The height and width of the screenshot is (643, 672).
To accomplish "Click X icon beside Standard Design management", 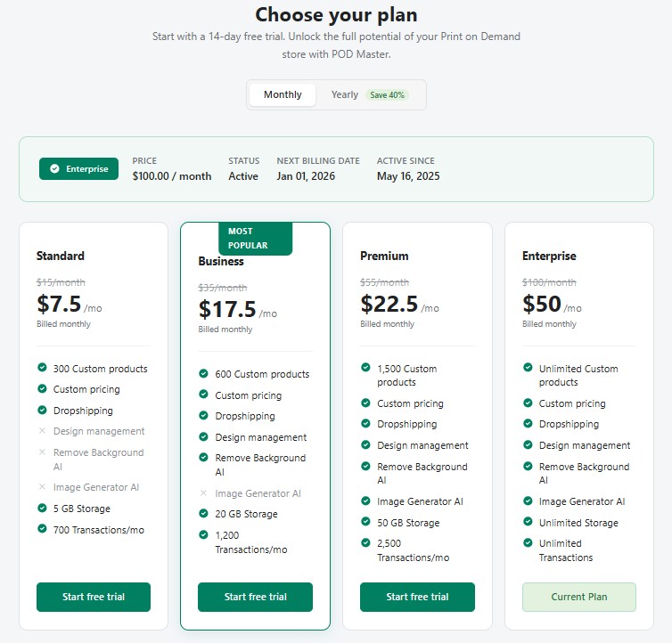I will pyautogui.click(x=42, y=431).
